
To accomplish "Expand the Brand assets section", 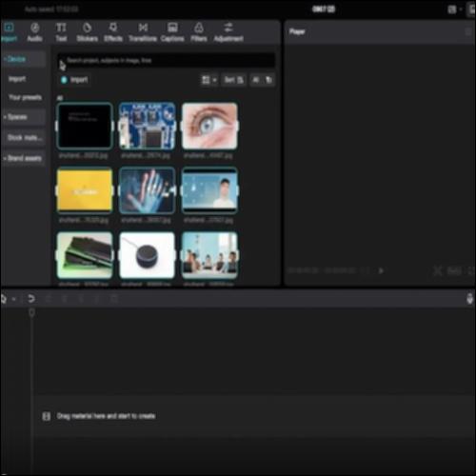I will 24,158.
